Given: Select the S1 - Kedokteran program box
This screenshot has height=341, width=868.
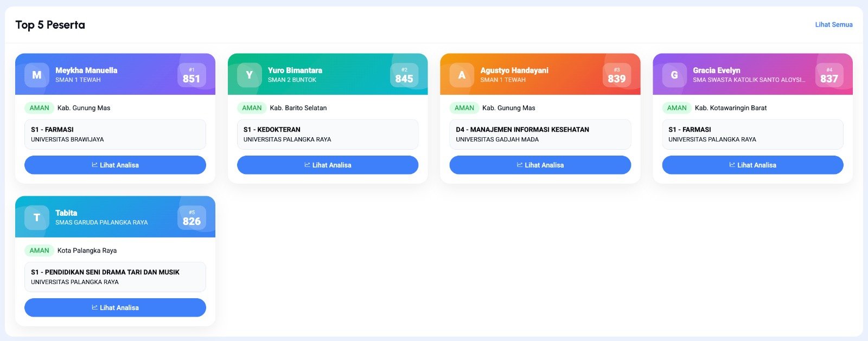Looking at the screenshot, I should coord(328,134).
